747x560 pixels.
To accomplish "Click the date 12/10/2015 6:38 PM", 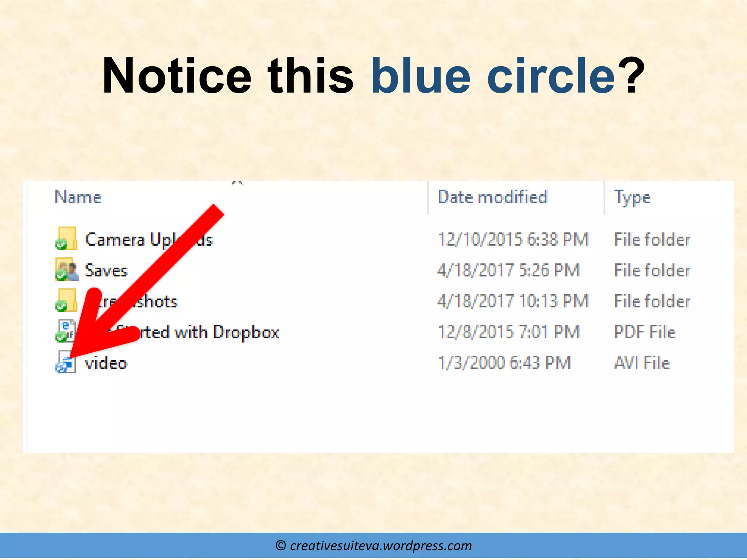I will point(513,240).
